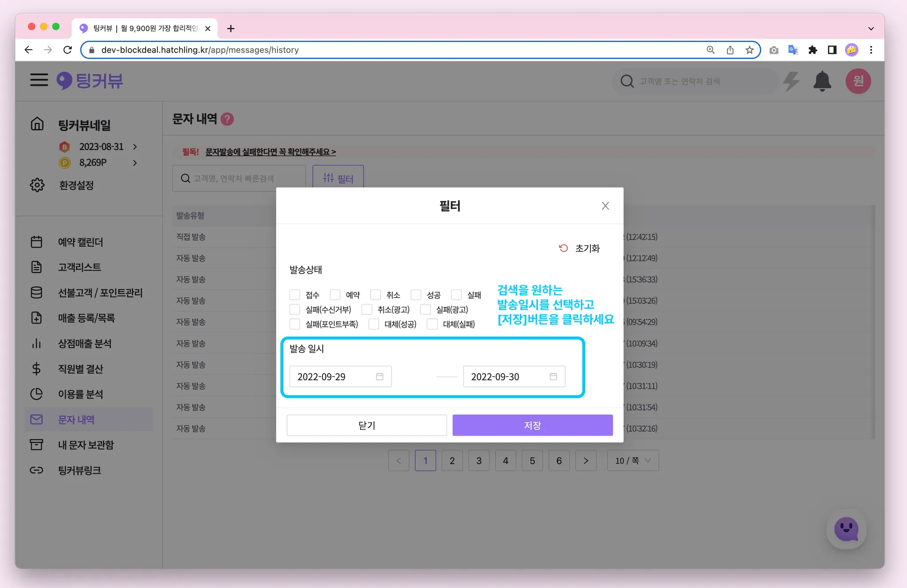
Task: Click the 닫기 button
Action: click(x=367, y=425)
